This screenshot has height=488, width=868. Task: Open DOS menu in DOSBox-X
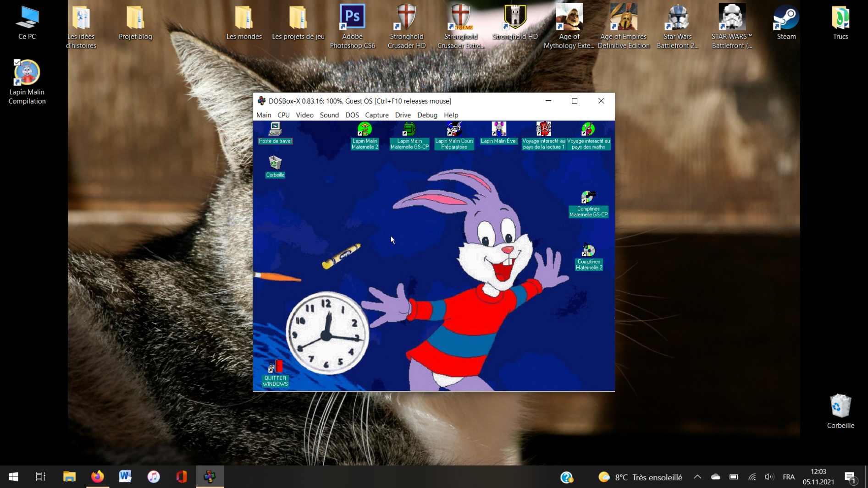(352, 115)
